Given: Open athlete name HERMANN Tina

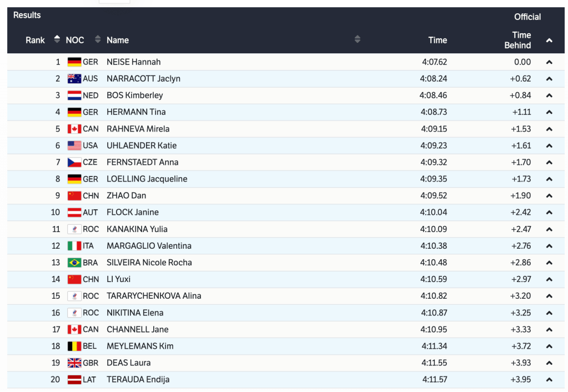Looking at the screenshot, I should coord(136,112).
